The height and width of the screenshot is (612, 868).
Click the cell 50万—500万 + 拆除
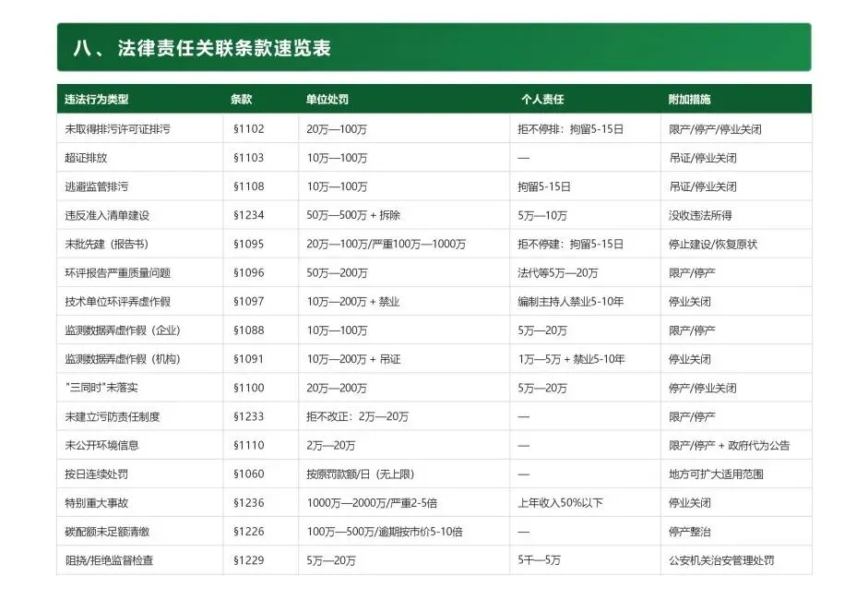353,215
